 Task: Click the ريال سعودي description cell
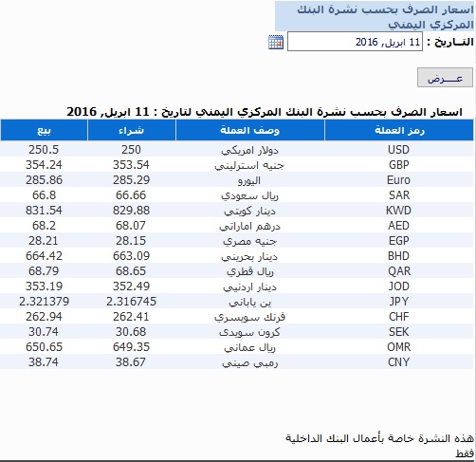click(x=249, y=195)
